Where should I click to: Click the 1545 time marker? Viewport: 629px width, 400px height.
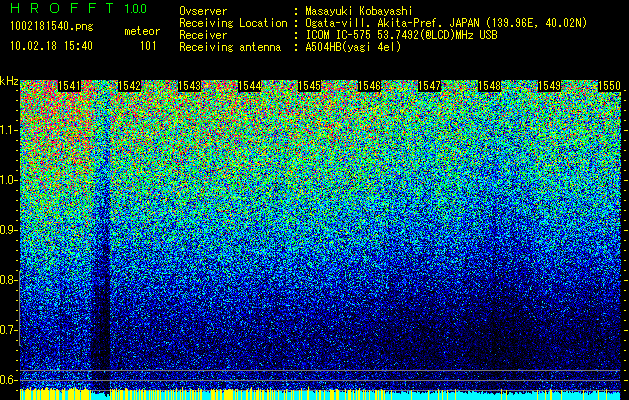tap(309, 86)
